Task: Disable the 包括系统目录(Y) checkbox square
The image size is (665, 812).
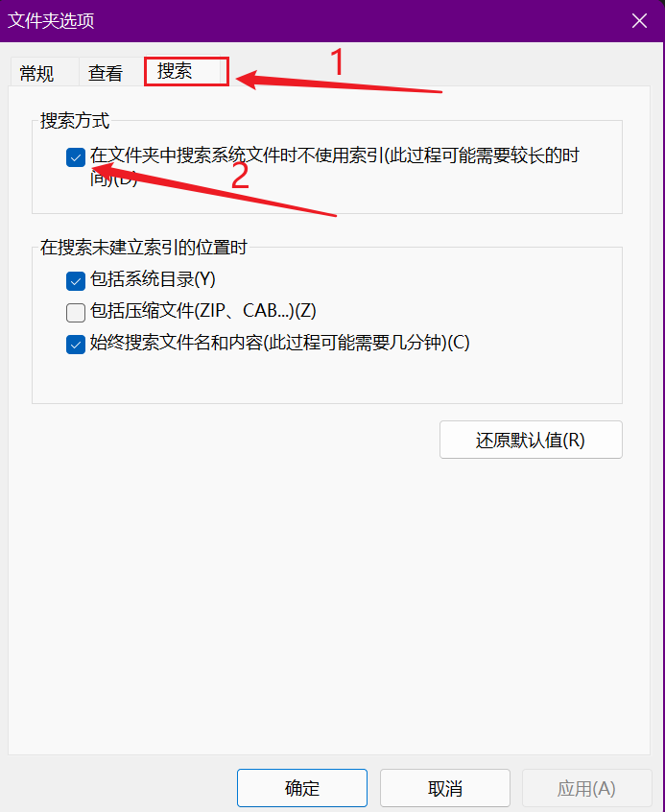Action: (76, 281)
